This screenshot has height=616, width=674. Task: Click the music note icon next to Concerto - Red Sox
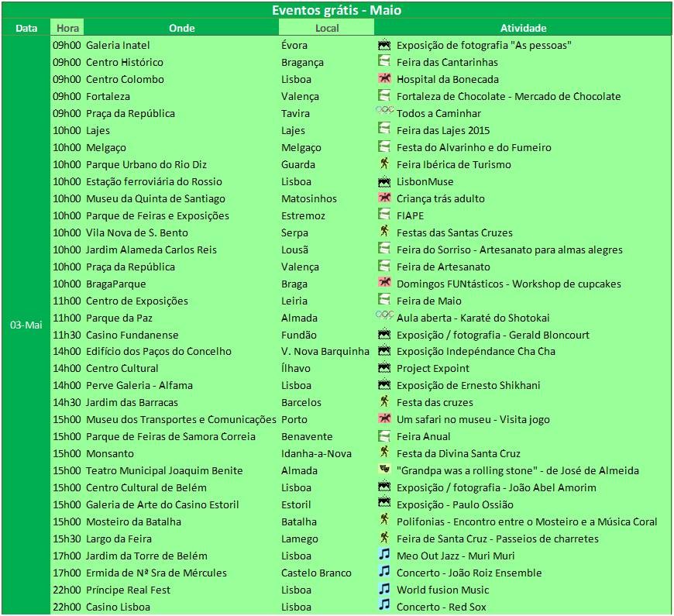pyautogui.click(x=383, y=607)
